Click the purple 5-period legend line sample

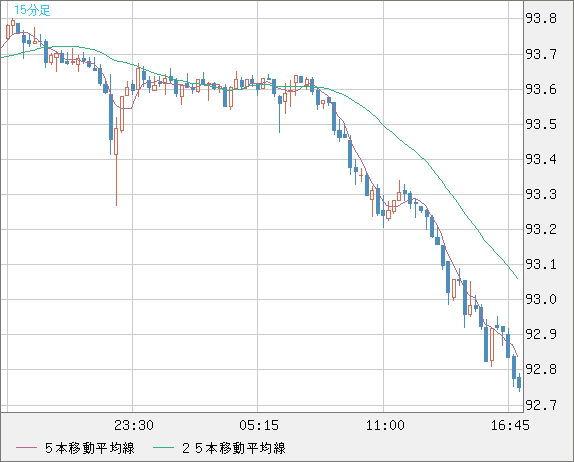pyautogui.click(x=26, y=448)
